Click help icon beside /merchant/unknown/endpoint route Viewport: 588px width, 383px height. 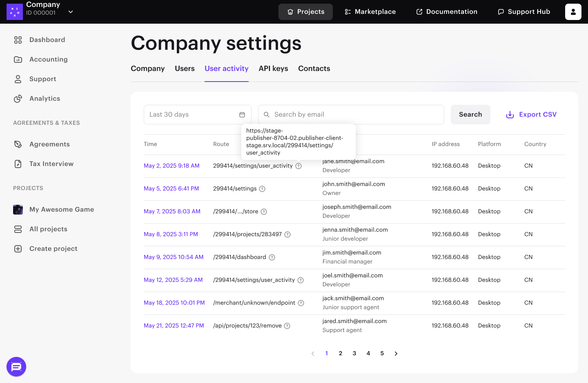301,303
